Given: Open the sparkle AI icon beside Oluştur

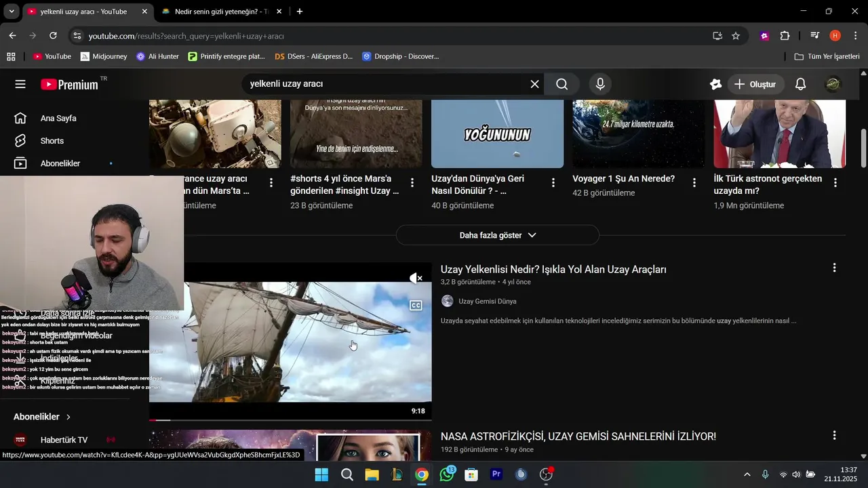Looking at the screenshot, I should click(715, 84).
